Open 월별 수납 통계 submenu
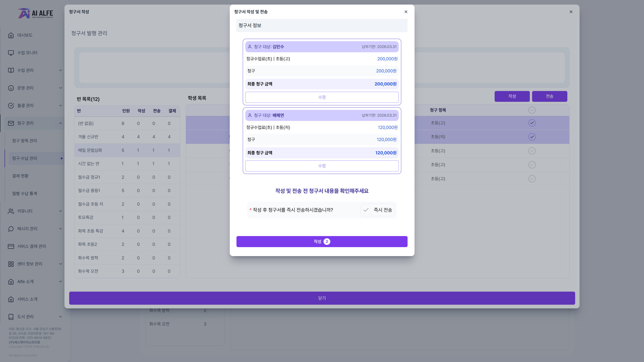 (x=25, y=194)
